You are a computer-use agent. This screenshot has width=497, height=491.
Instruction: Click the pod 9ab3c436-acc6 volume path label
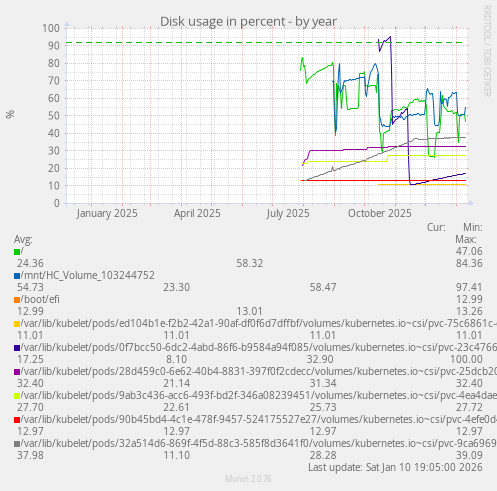pos(259,395)
